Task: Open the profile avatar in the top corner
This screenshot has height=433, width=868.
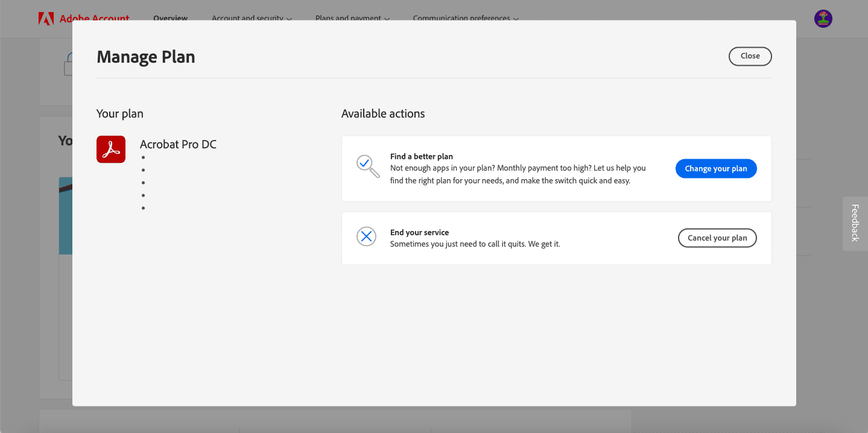Action: coord(823,19)
